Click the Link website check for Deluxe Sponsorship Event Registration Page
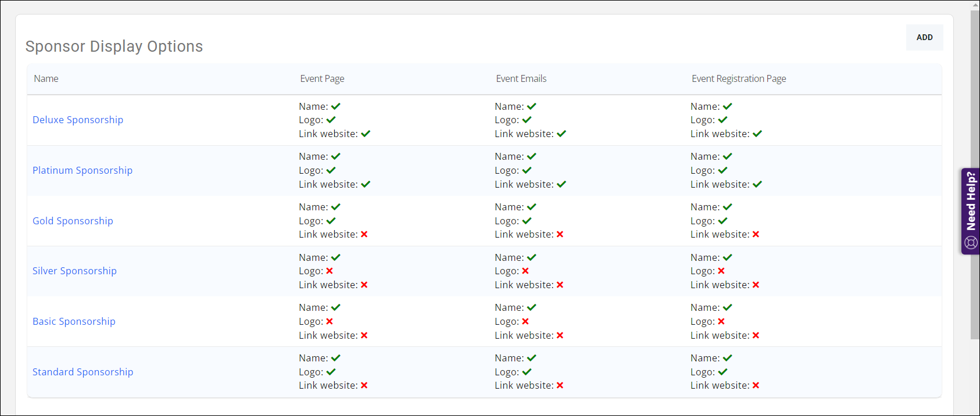Viewport: 980px width, 416px height. [757, 133]
